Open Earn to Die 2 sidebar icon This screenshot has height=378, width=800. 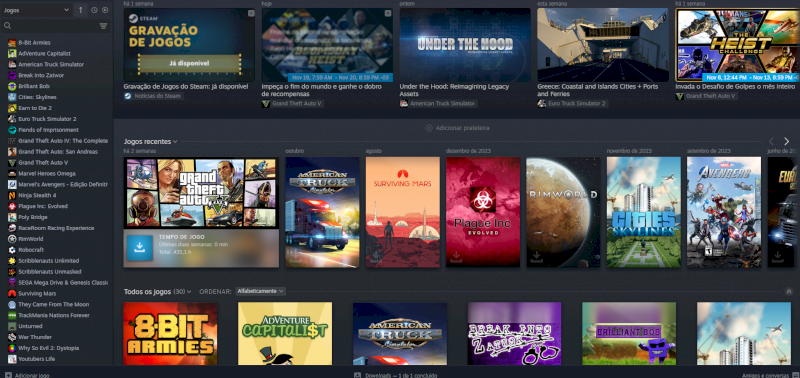click(x=12, y=108)
